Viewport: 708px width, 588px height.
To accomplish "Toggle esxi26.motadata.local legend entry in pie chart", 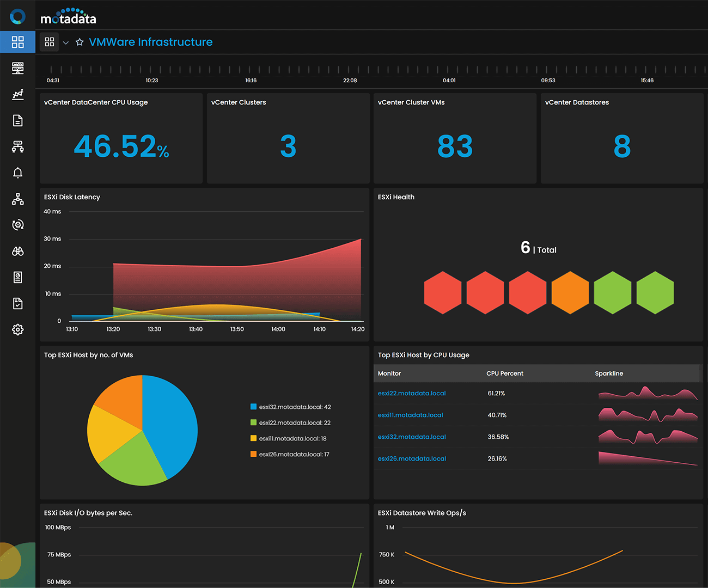I will tap(294, 454).
